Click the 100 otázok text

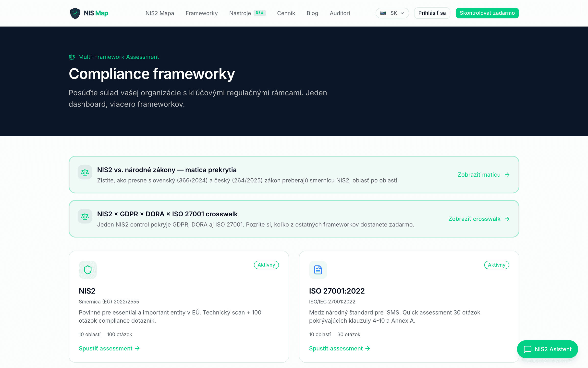(x=120, y=334)
